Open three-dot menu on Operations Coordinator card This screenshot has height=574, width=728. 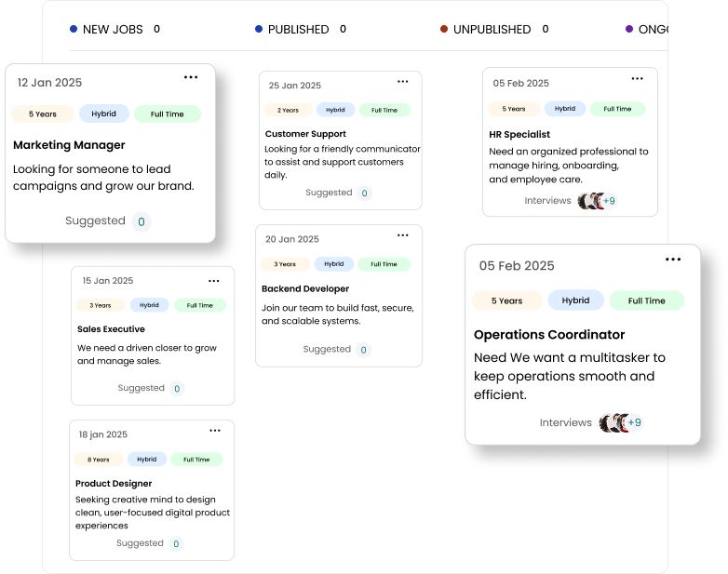pyautogui.click(x=673, y=260)
